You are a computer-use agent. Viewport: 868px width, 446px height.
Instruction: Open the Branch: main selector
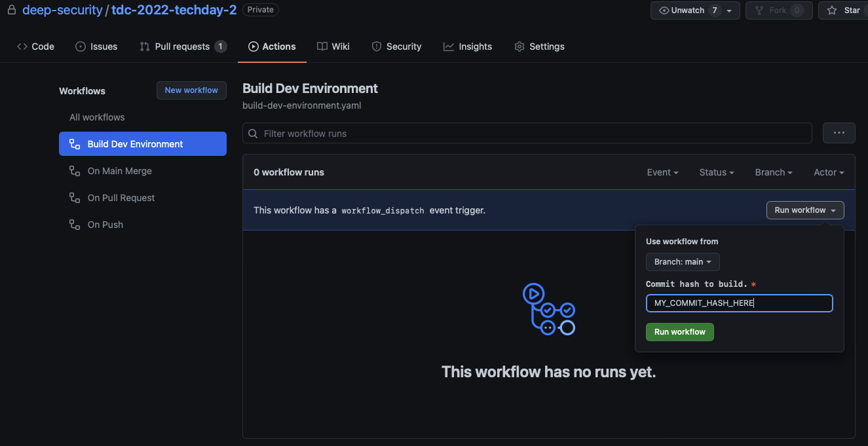(x=683, y=262)
